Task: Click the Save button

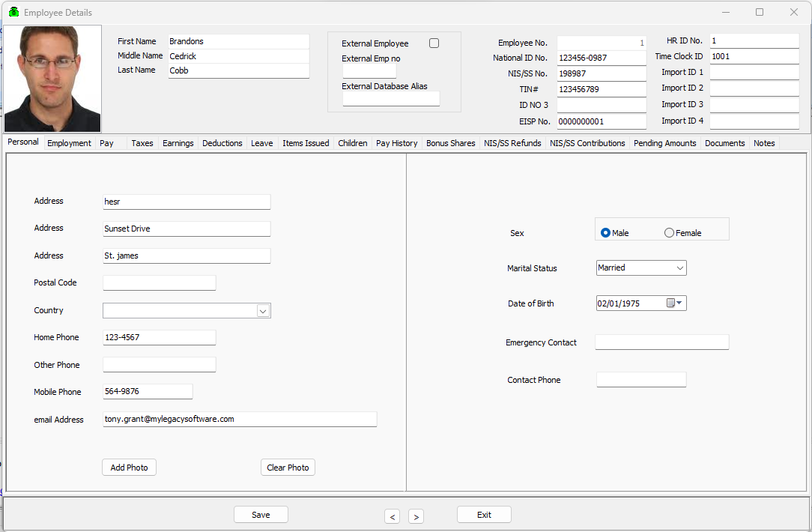Action: (x=261, y=515)
